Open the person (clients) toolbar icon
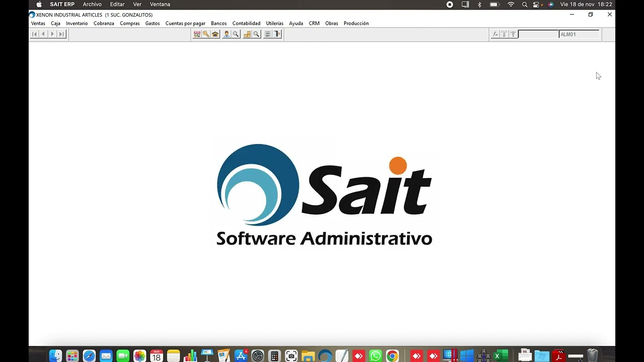The width and height of the screenshot is (644, 362). coord(226,34)
